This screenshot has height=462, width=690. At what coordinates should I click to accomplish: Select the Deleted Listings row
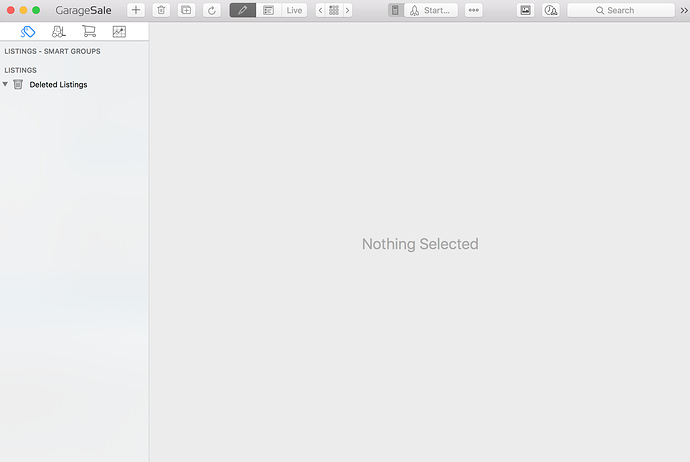[74, 84]
